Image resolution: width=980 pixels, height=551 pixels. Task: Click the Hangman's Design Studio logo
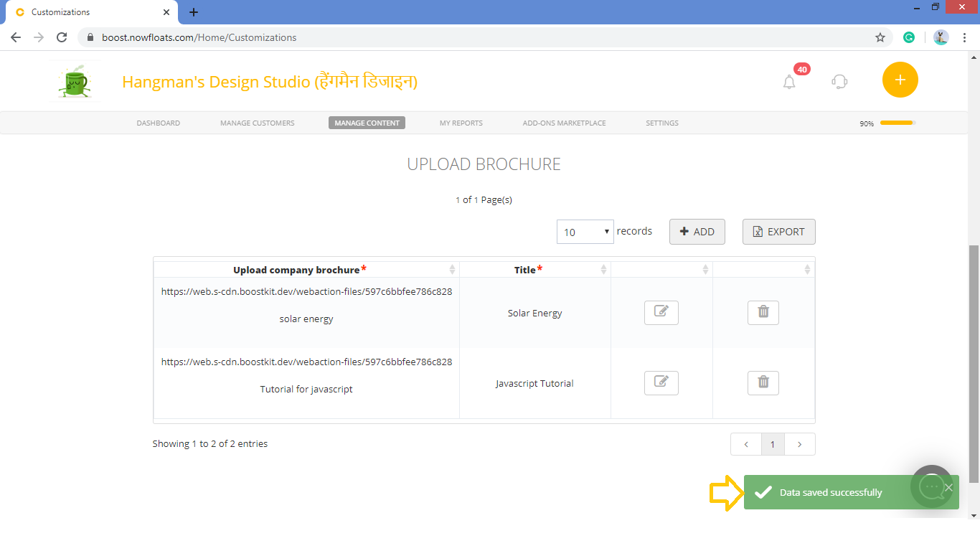click(74, 80)
